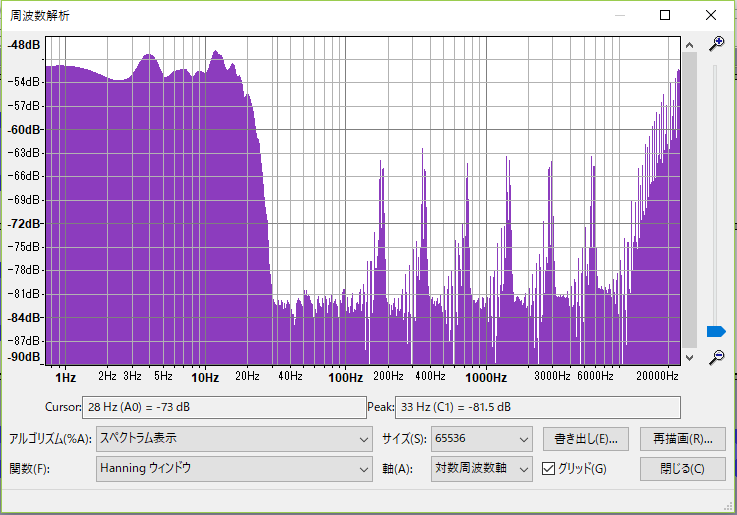Open the アルゴリズム dropdown showing スペクトラム表示
Viewport: 737px width, 515px height.
tap(234, 439)
